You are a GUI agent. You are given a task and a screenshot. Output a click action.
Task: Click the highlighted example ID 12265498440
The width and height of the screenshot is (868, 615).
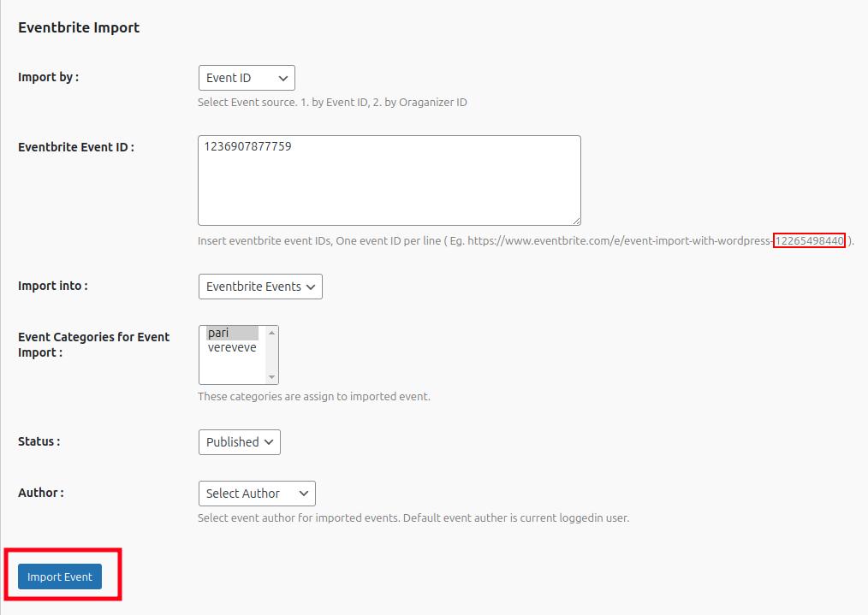pos(809,241)
